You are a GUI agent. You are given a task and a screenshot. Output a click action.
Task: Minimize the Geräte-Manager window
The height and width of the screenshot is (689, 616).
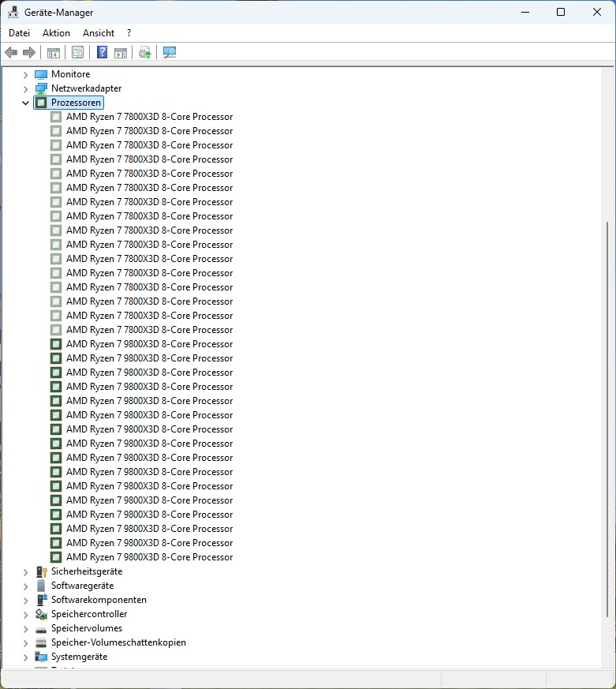coord(525,13)
